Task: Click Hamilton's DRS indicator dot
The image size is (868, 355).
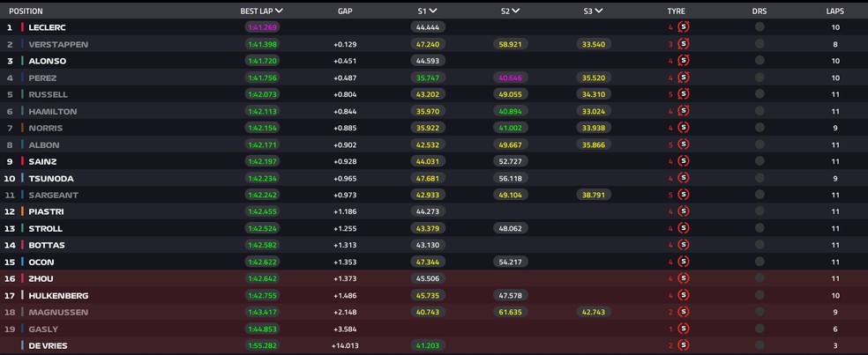Action: pyautogui.click(x=759, y=111)
